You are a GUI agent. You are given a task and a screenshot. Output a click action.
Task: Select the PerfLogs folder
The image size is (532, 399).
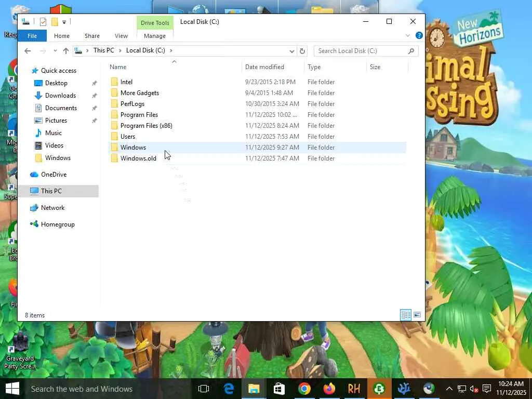click(257, 103)
